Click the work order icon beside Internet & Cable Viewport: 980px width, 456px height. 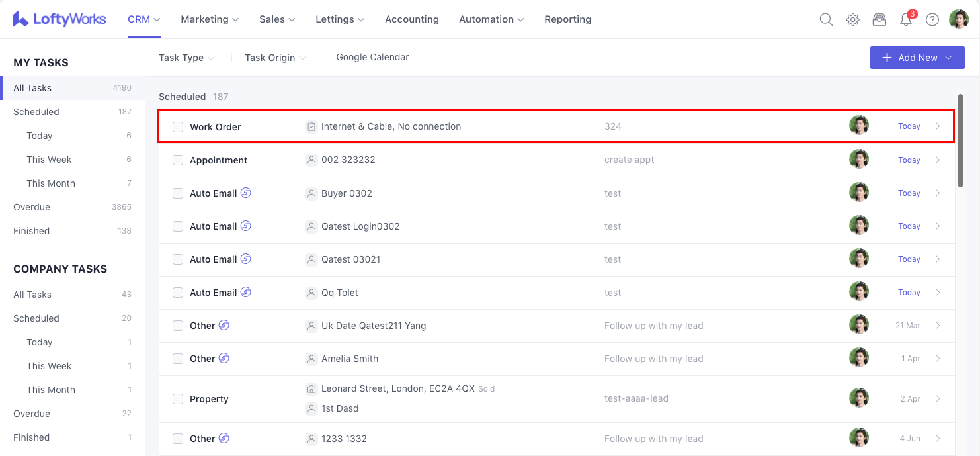(311, 126)
